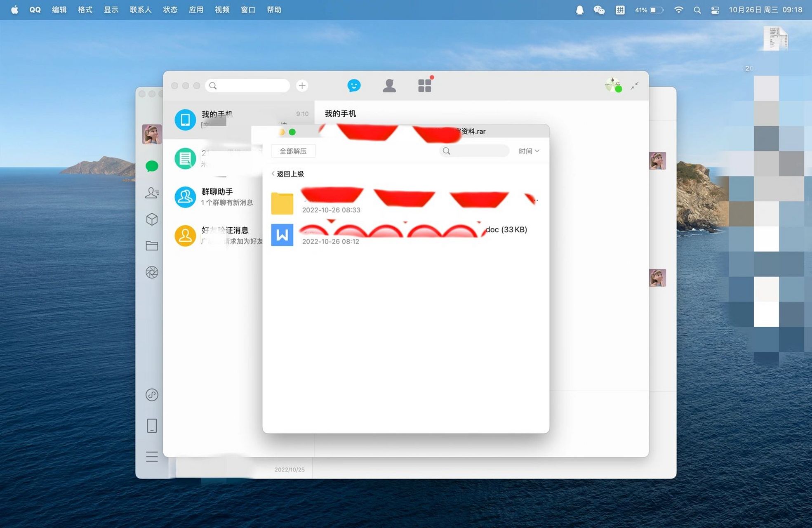Go back via 返回上级
The height and width of the screenshot is (528, 812).
pos(288,174)
